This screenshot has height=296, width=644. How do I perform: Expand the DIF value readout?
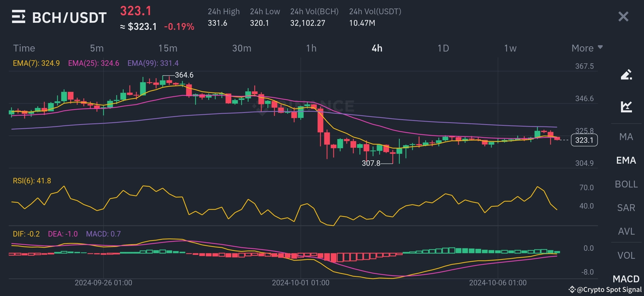pos(25,234)
